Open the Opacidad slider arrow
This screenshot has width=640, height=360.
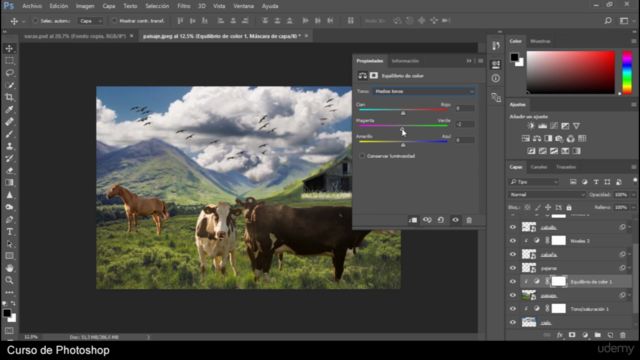[633, 195]
